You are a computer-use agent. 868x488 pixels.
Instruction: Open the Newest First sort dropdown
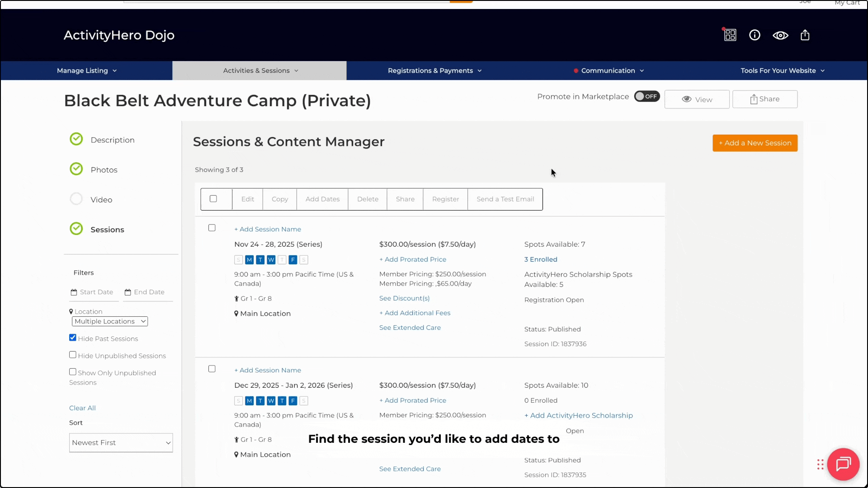pos(121,443)
